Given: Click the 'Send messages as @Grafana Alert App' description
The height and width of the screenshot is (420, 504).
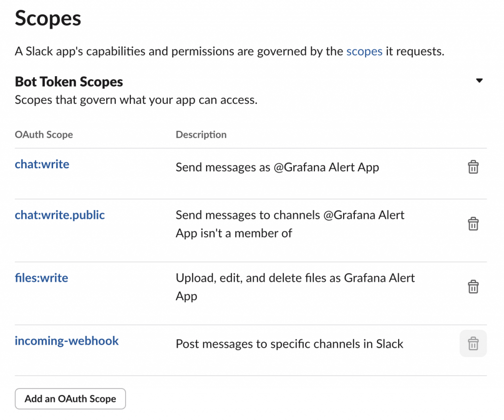Looking at the screenshot, I should click(277, 167).
